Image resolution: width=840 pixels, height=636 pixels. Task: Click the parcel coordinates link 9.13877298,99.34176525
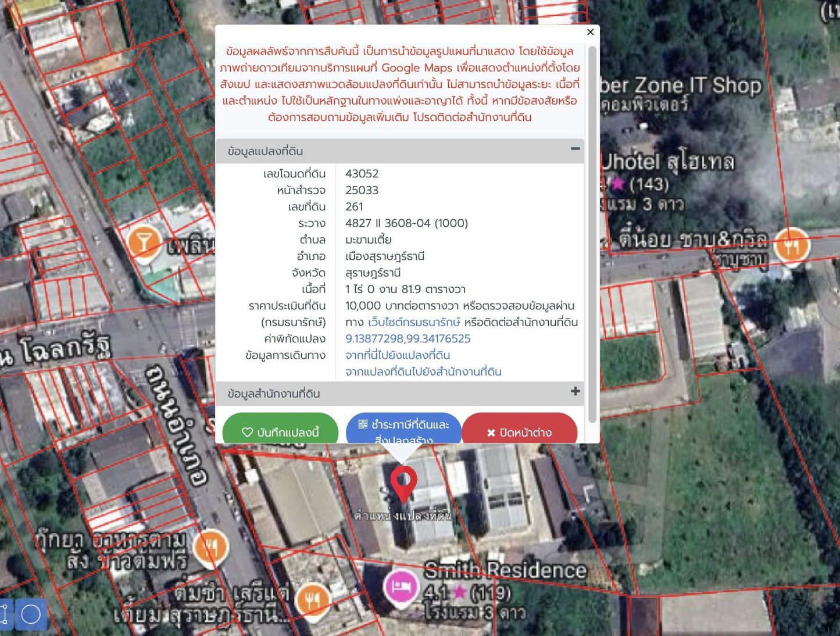pos(408,338)
